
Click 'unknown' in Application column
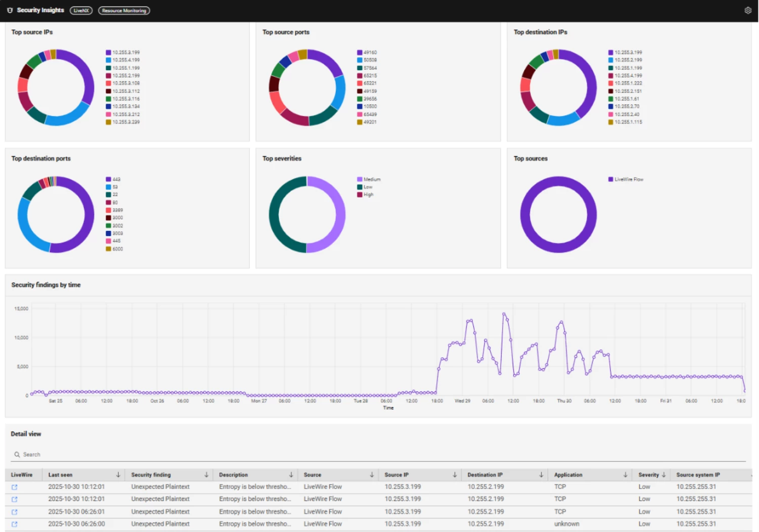point(567,524)
